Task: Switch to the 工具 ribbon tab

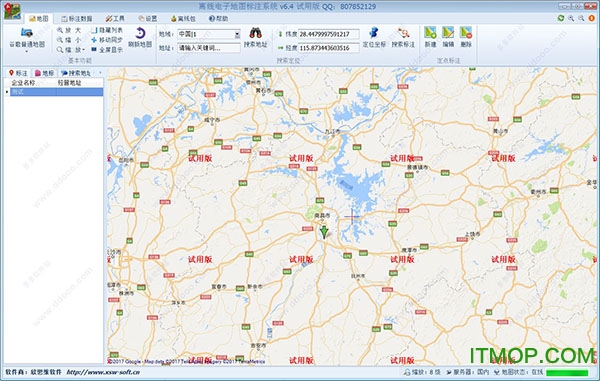Action: coord(115,18)
